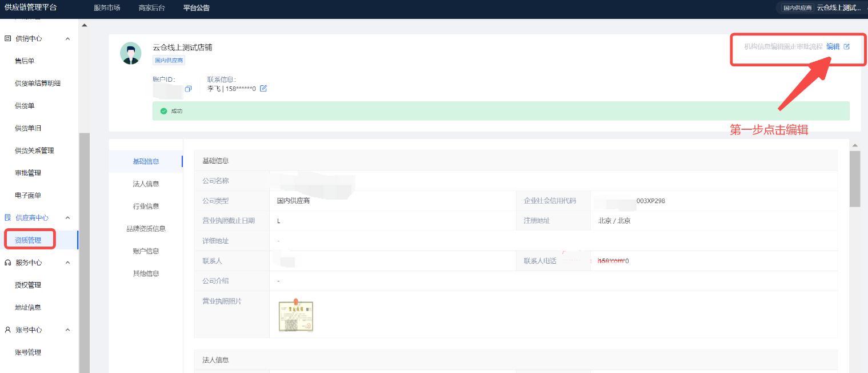
Task: Click the edit pencil icon after 编辑
Action: [x=847, y=47]
